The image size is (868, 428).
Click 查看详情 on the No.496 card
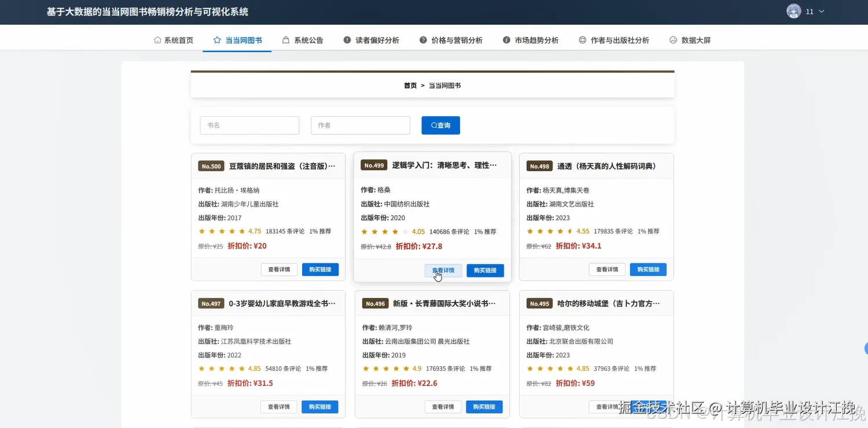[443, 407]
